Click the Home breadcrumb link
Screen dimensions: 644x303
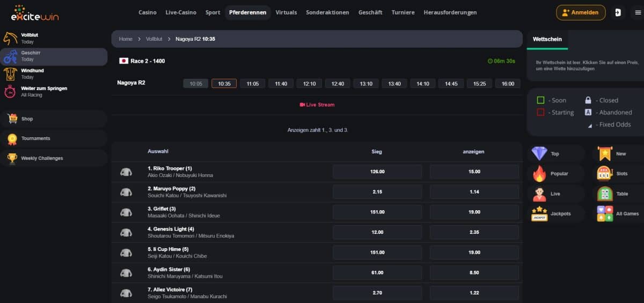[126, 39]
